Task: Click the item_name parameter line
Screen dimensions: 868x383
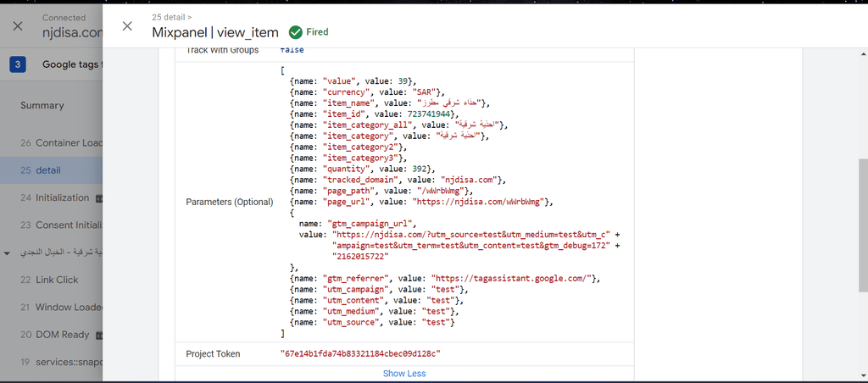Action: click(390, 103)
